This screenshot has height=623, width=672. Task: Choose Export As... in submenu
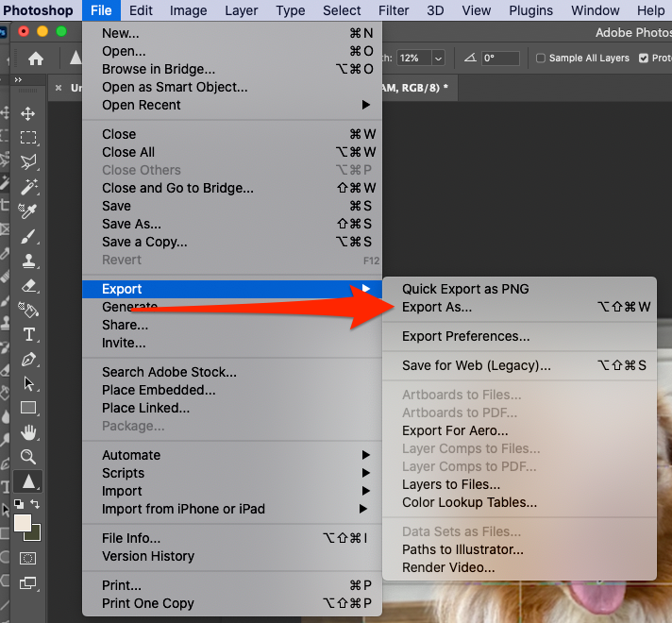[519, 307]
